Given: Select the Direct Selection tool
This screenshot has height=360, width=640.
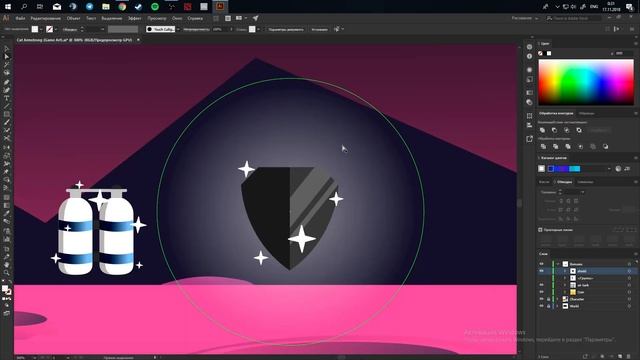Looking at the screenshot, I should 7,57.
